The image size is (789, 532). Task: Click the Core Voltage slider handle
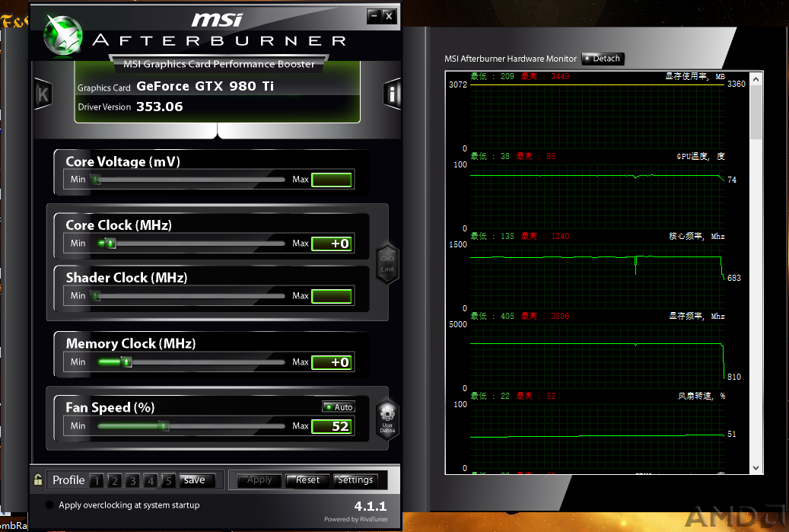96,179
